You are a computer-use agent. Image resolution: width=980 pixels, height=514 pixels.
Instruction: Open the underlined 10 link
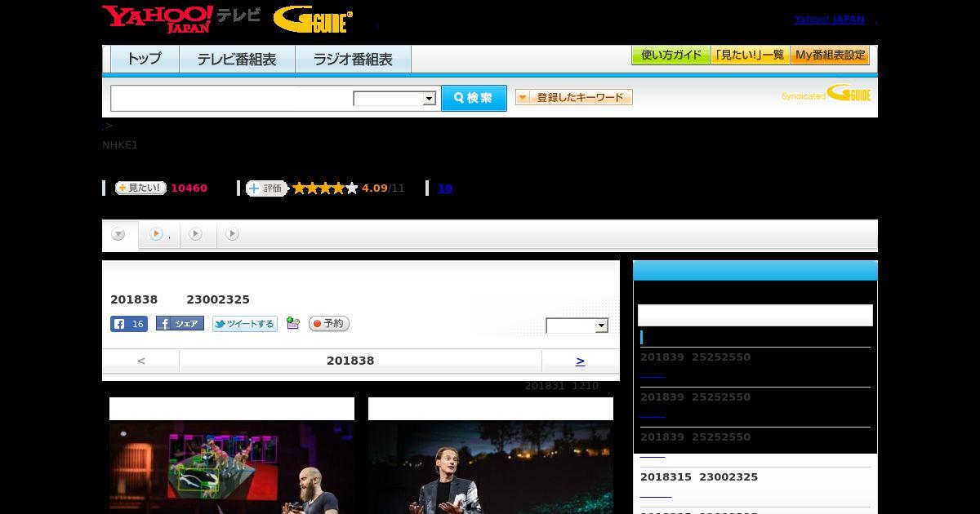click(445, 188)
